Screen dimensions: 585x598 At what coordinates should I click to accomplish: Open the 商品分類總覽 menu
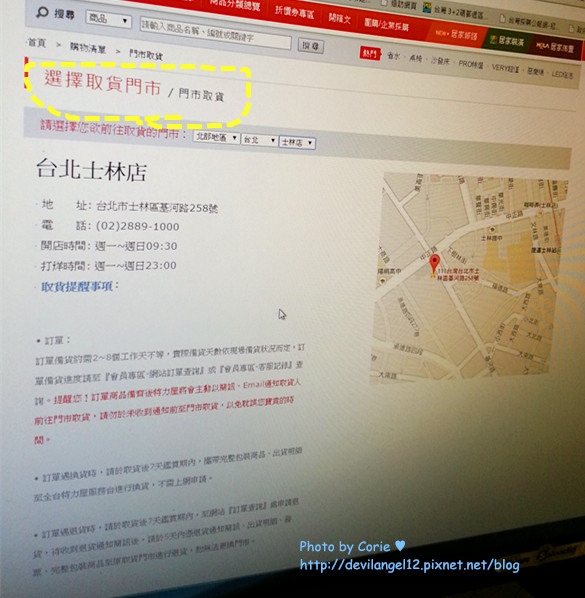pyautogui.click(x=235, y=4)
